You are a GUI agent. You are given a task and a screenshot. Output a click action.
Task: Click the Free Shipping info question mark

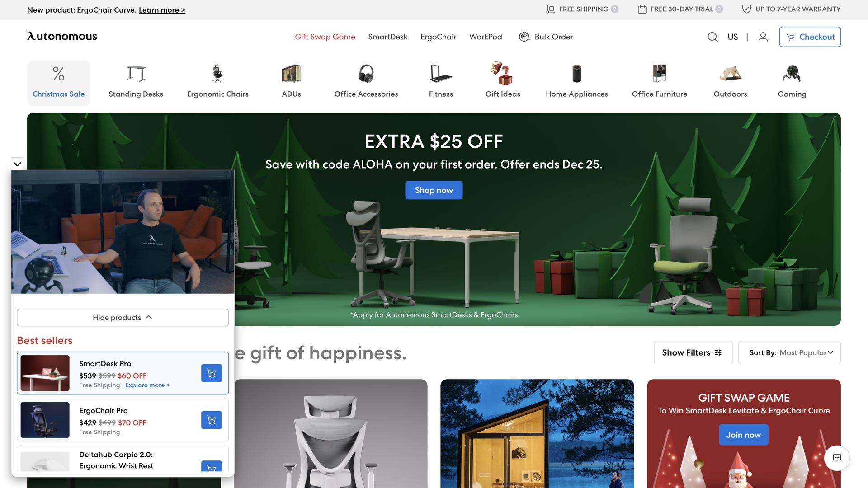coord(614,9)
